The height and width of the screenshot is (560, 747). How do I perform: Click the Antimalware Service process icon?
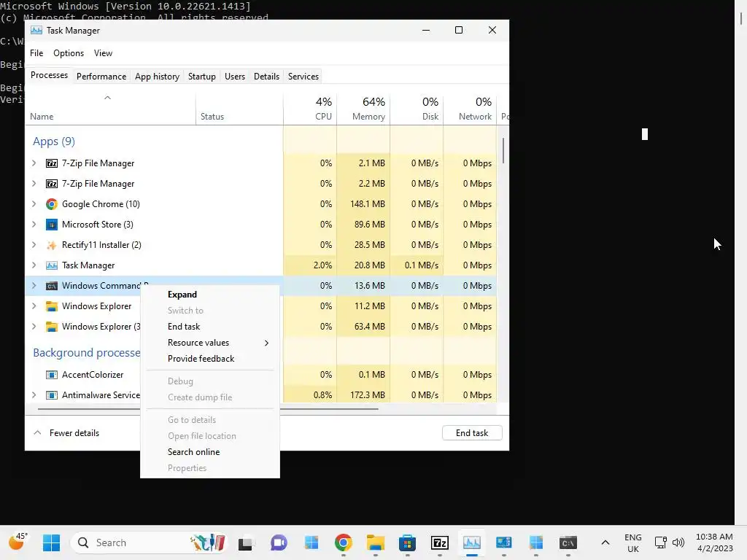pyautogui.click(x=52, y=395)
